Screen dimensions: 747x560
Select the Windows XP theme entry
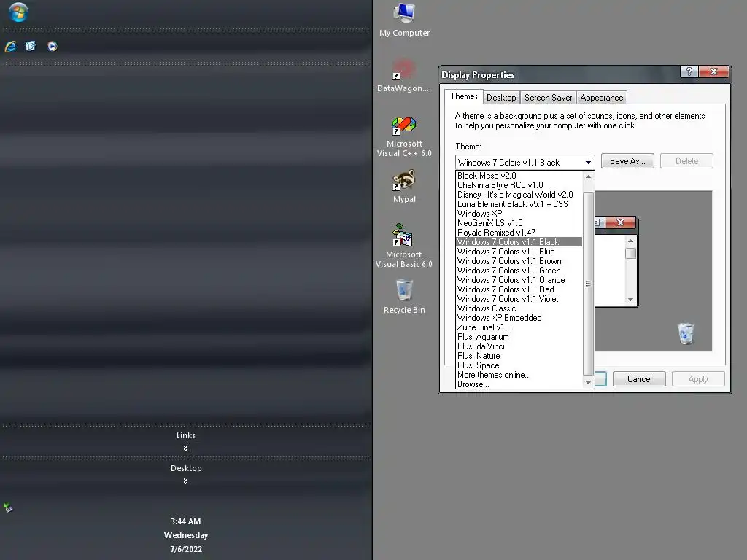coord(519,214)
